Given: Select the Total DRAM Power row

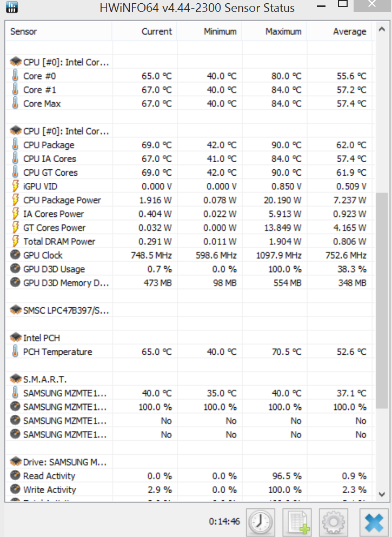Looking at the screenshot, I should coord(59,242).
